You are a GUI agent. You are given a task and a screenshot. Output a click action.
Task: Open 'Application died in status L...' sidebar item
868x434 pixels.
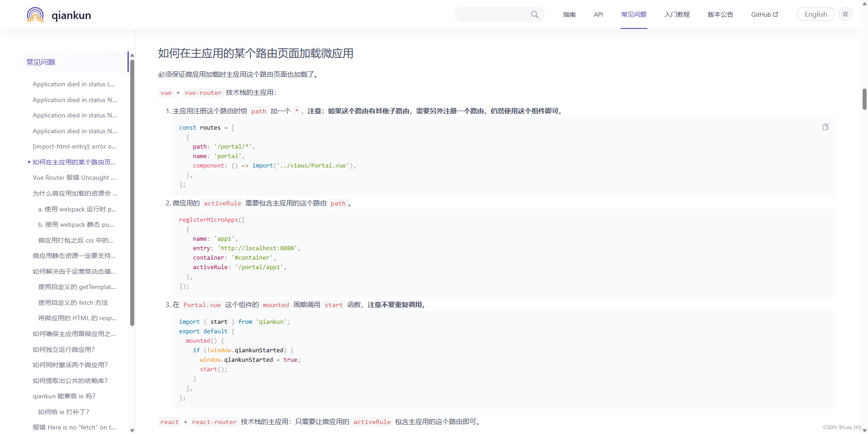coord(74,84)
